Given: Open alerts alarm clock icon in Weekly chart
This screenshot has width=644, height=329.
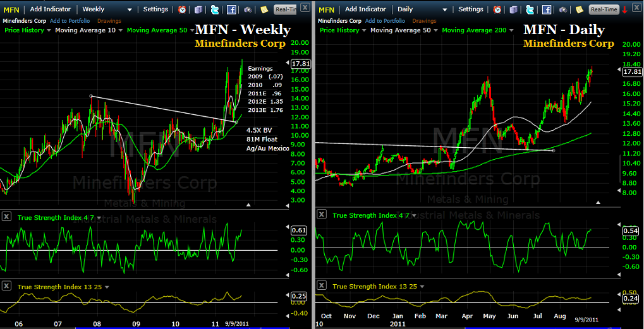Looking at the screenshot, I should (182, 9).
